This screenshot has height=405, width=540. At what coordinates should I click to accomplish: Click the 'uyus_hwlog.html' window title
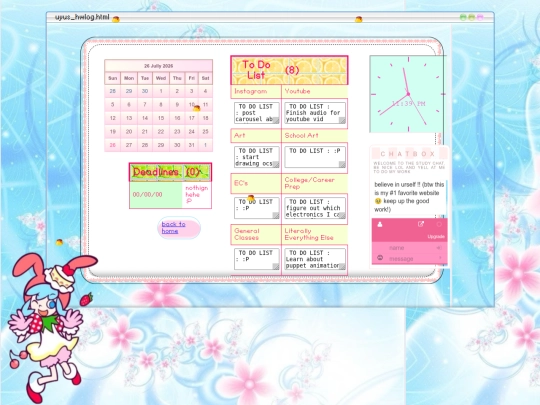tap(82, 17)
